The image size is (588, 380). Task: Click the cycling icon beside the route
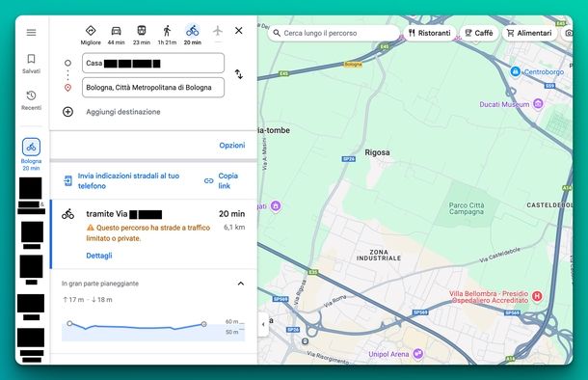point(67,214)
